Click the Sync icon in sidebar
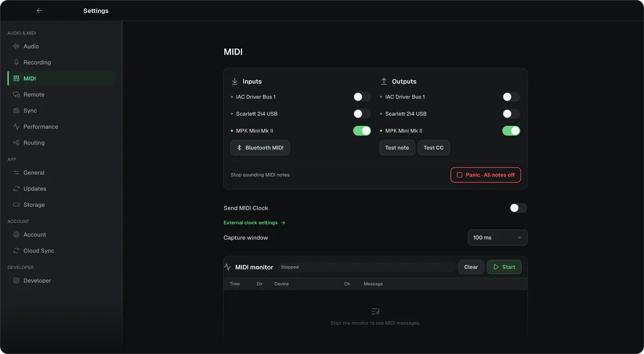The height and width of the screenshot is (354, 644). coord(16,111)
